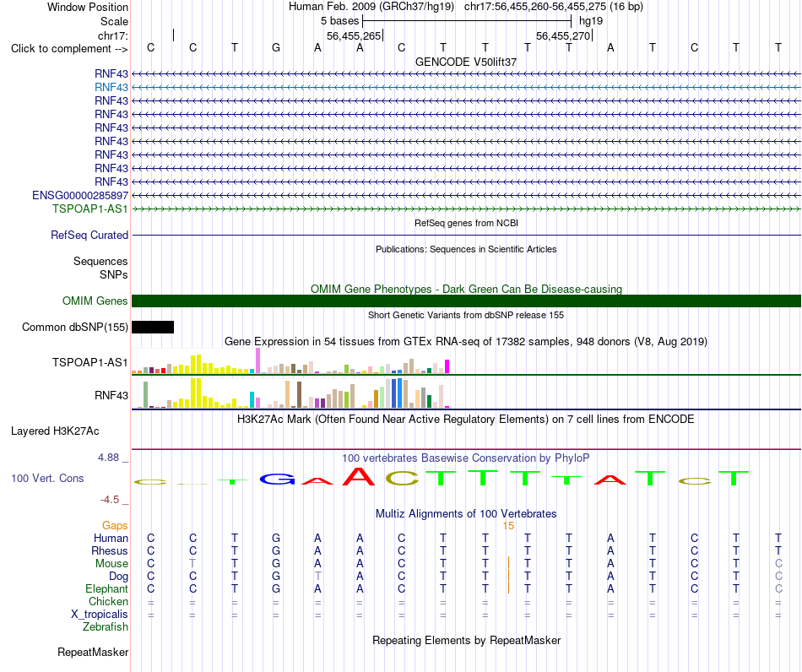Click the 'Click to complement -->' label
Viewport: 802px width, 672px height.
click(69, 49)
